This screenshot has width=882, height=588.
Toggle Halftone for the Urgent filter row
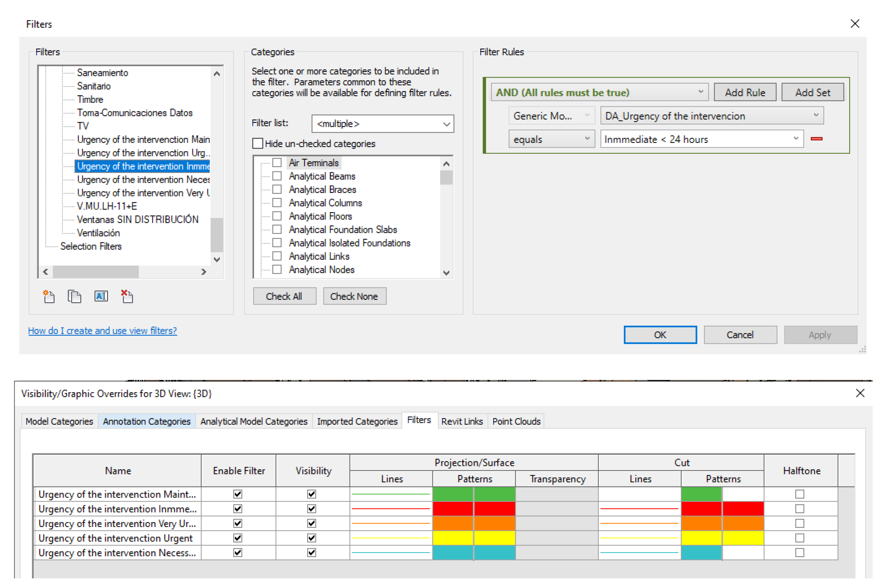(x=799, y=538)
